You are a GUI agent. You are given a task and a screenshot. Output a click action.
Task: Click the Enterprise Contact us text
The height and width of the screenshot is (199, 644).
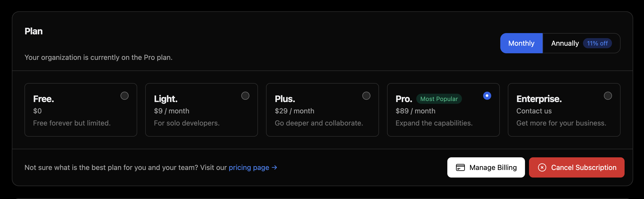click(x=534, y=111)
